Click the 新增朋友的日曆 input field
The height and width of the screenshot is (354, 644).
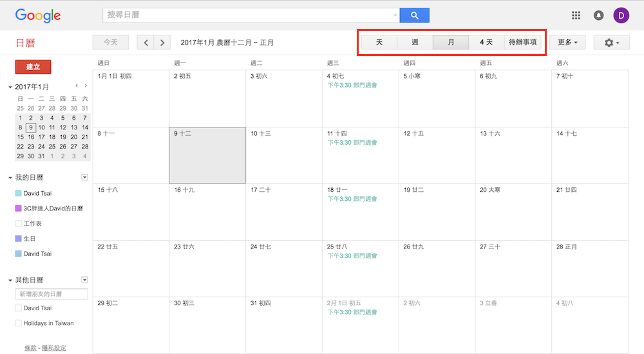pyautogui.click(x=52, y=294)
